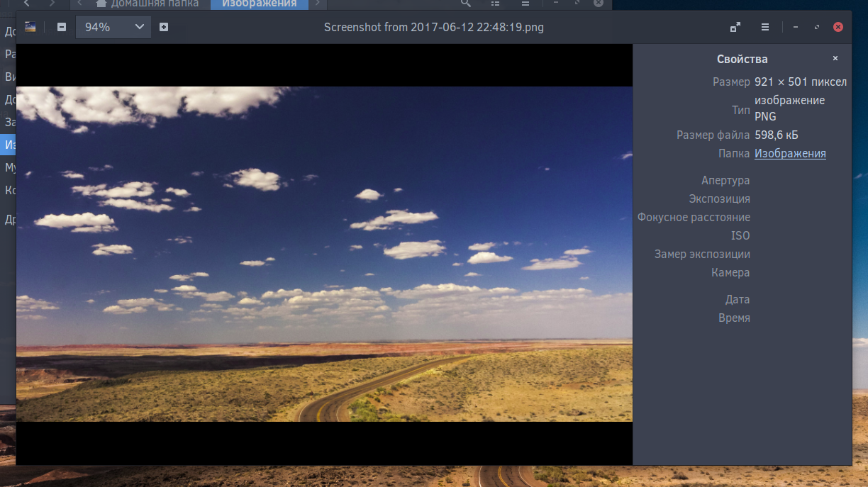Click path bar left arrow in file manager

[x=80, y=4]
